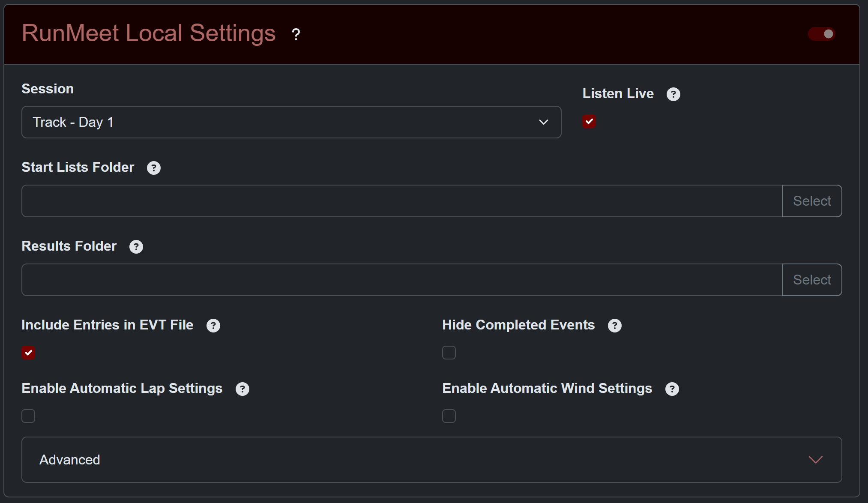868x503 pixels.
Task: Uncheck Include Entries in EVT File
Action: 28,353
